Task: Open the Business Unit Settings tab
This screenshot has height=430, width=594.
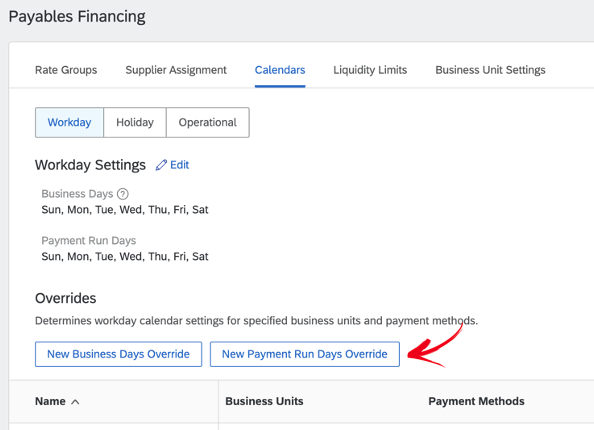Action: coord(490,70)
